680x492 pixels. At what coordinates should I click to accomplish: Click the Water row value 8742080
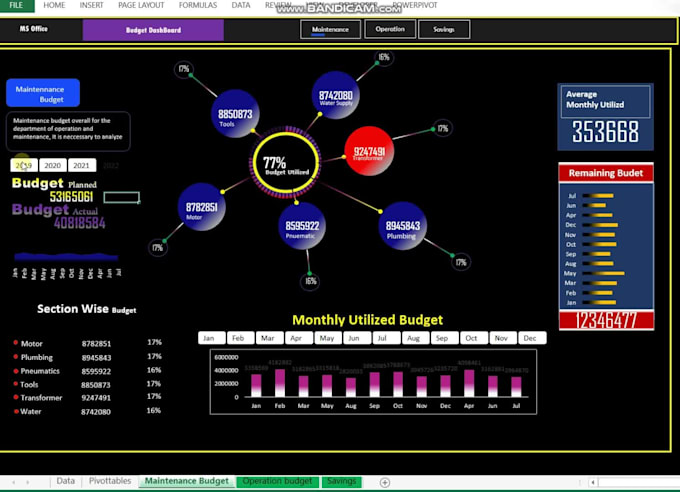96,412
